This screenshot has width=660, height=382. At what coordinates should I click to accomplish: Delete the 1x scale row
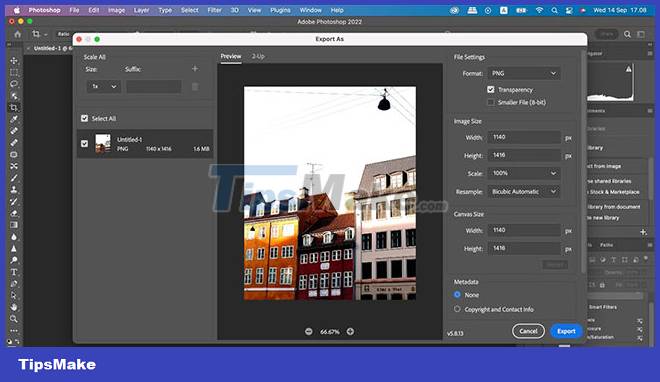click(195, 87)
